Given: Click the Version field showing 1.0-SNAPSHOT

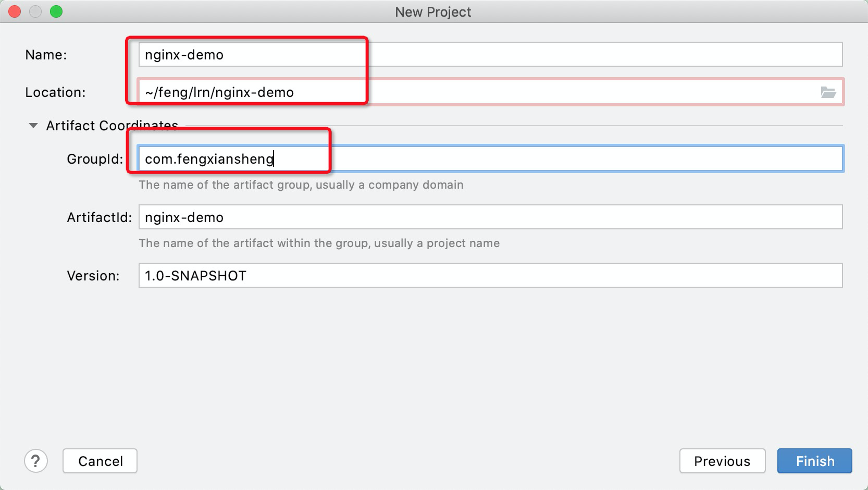Looking at the screenshot, I should coord(490,276).
